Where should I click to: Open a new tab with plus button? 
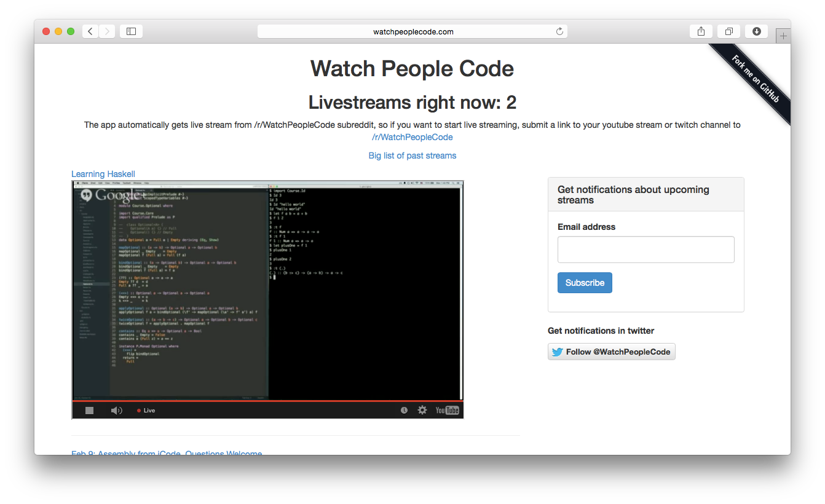(x=783, y=36)
